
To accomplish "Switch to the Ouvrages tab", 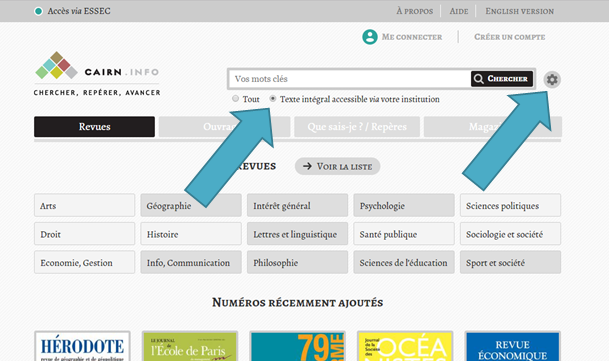I will click(224, 127).
